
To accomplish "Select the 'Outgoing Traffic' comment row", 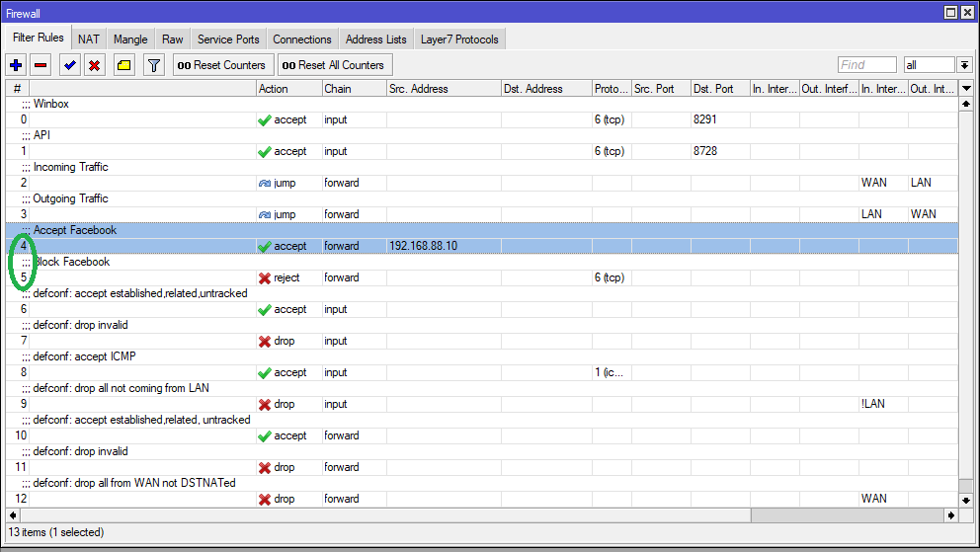I will pos(481,198).
